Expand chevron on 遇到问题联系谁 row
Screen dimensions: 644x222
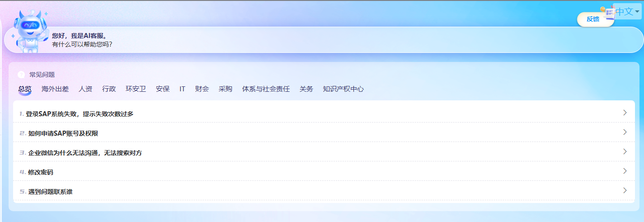625,190
